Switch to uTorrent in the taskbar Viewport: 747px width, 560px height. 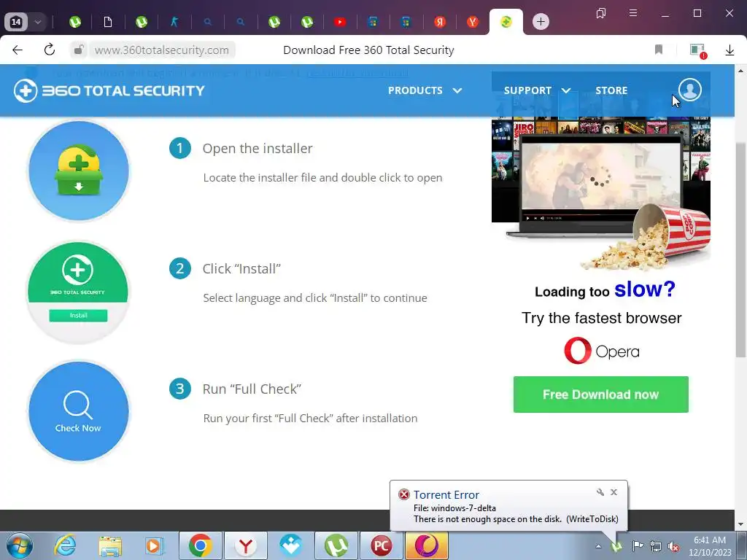[x=336, y=545]
